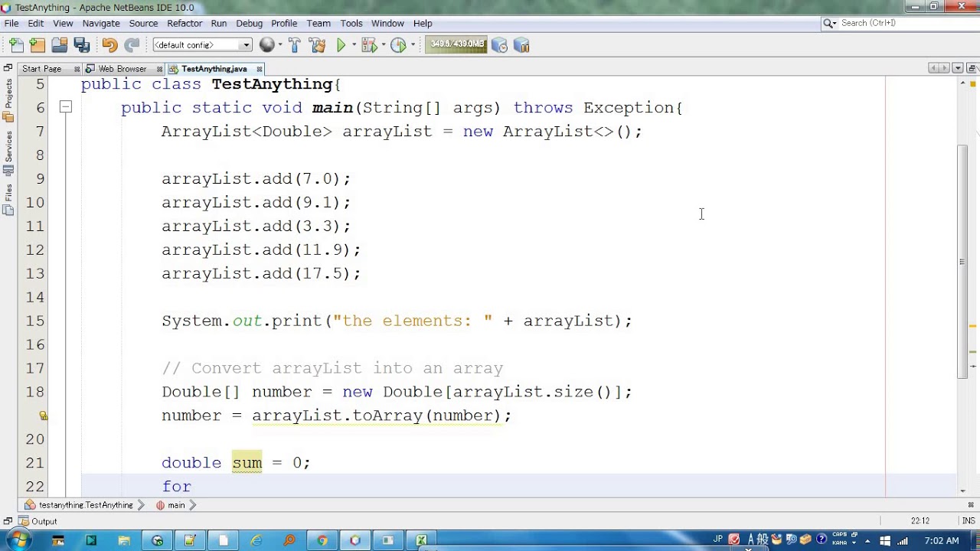Open the Debug Project dropdown arrow
The image size is (980, 551).
point(383,45)
